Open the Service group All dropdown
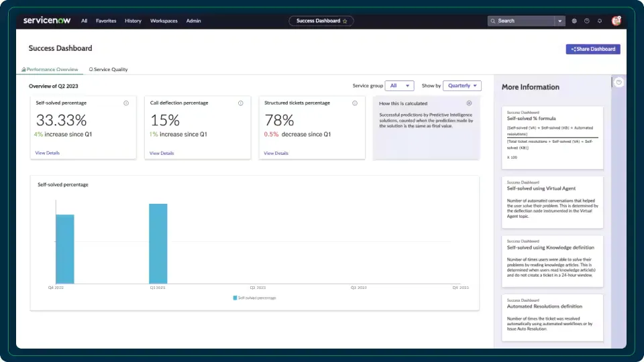644x362 pixels. (400, 86)
